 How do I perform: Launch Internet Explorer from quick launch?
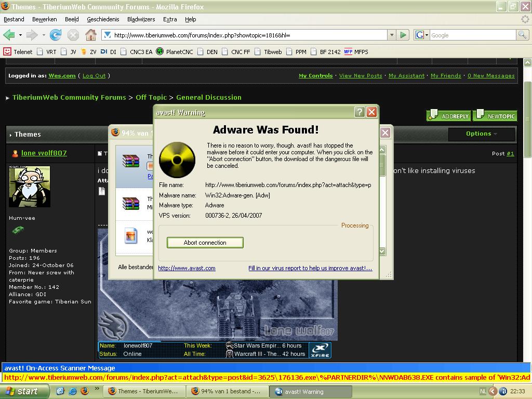point(72,391)
